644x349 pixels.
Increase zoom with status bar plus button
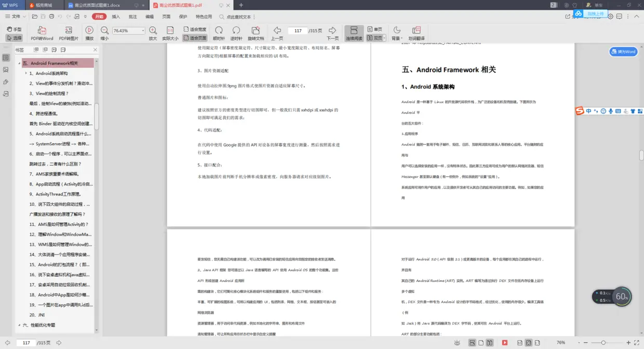(628, 343)
